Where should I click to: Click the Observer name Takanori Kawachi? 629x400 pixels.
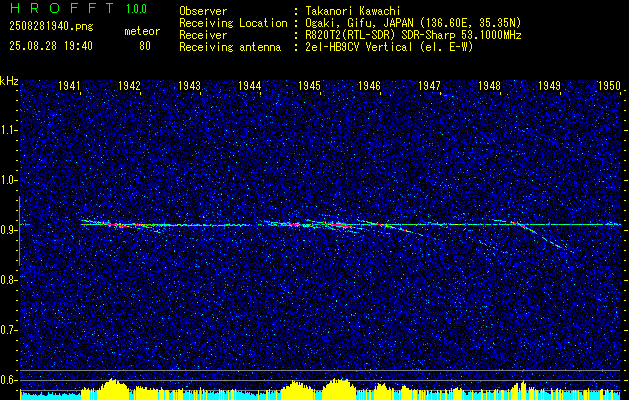coord(353,11)
